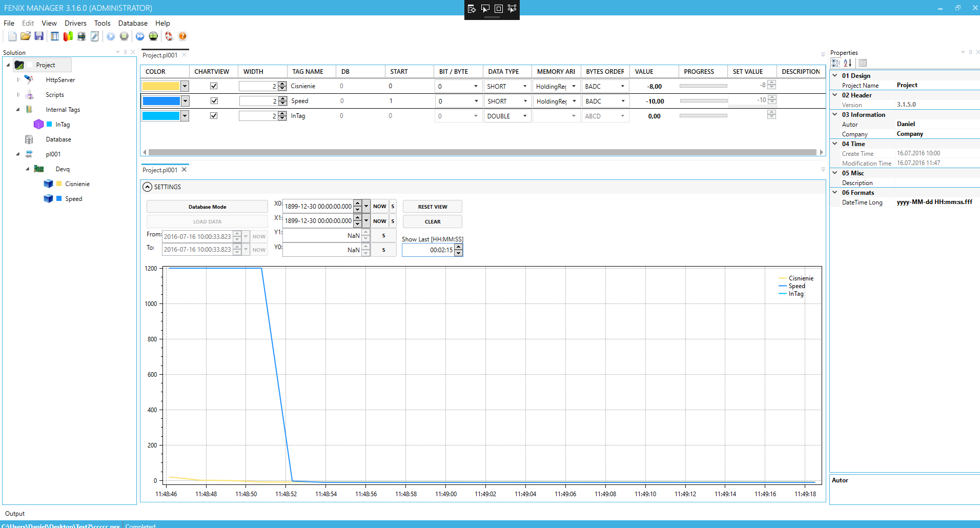Switch Properties to categorized view icon
The image size is (980, 528).
[x=835, y=63]
